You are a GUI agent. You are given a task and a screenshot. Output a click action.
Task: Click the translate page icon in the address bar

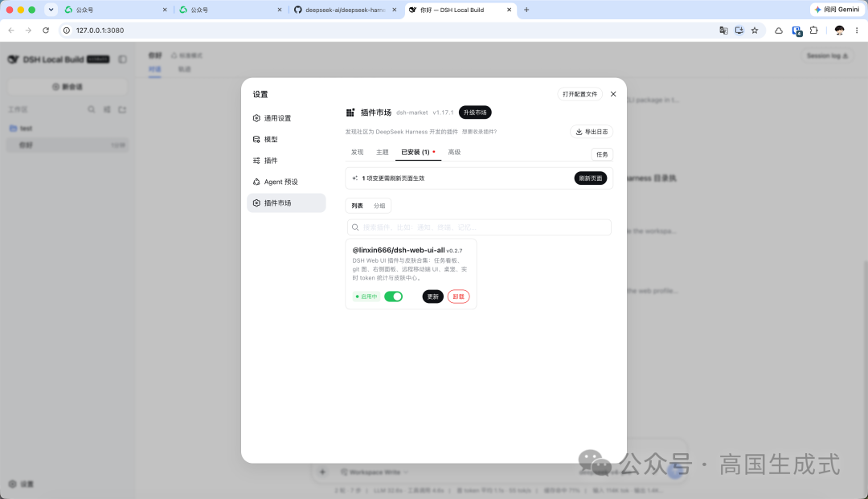pos(723,31)
